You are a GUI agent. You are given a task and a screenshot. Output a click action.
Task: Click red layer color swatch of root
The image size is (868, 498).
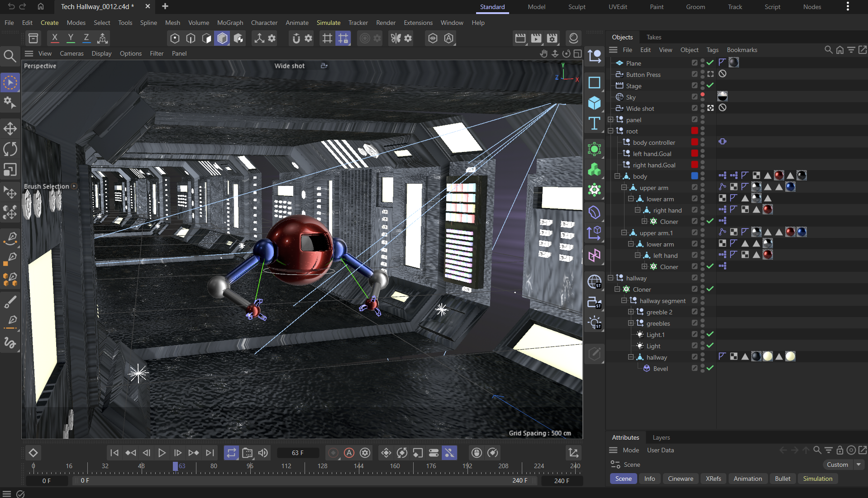click(x=694, y=131)
